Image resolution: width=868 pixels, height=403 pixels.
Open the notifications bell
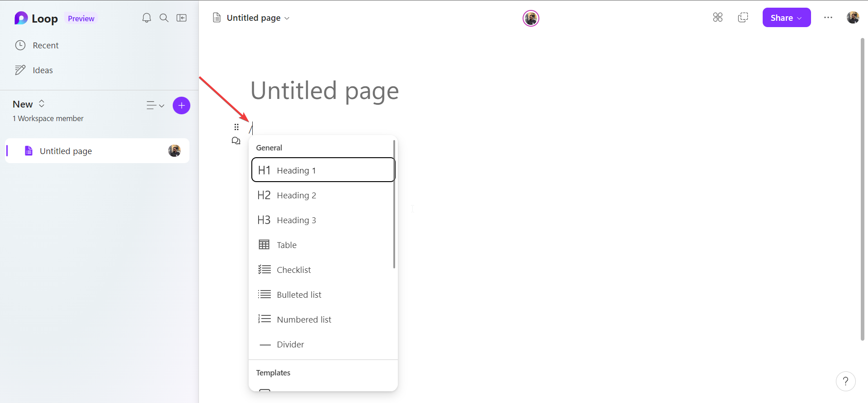click(x=146, y=18)
